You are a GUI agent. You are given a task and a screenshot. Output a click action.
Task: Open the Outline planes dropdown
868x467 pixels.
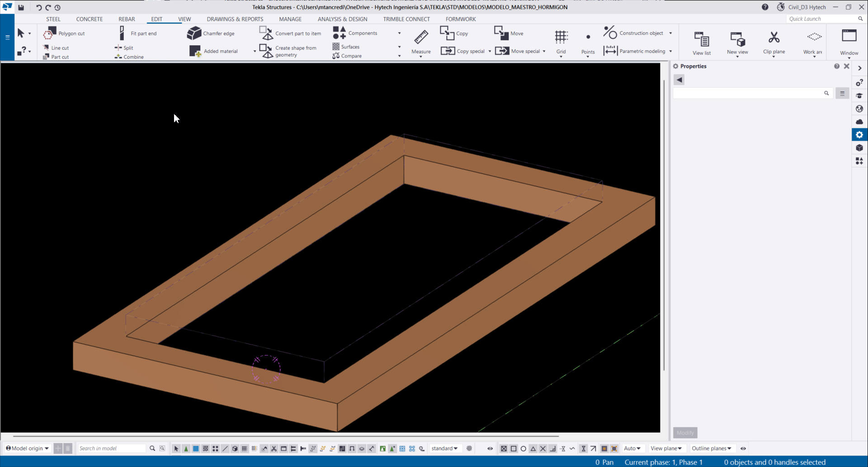711,448
